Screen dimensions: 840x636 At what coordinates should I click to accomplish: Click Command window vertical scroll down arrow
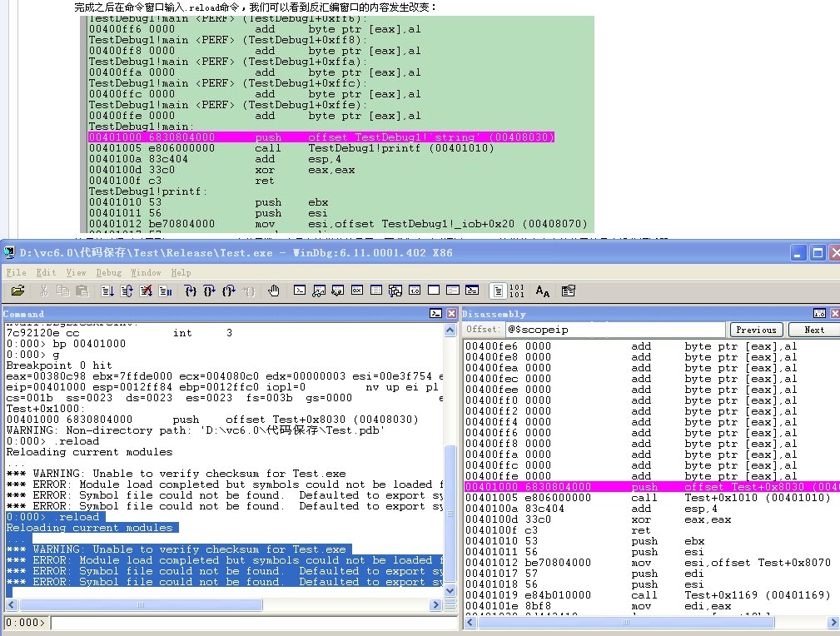click(x=450, y=590)
